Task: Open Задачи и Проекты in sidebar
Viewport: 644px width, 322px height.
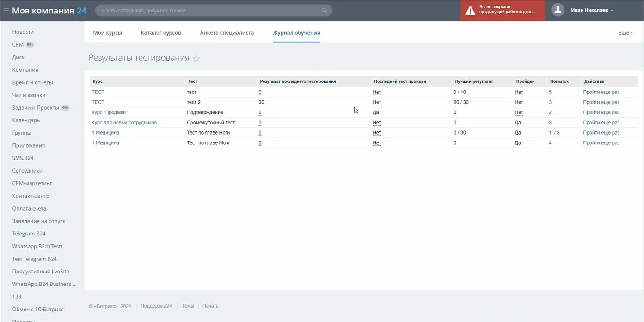Action: coord(36,108)
